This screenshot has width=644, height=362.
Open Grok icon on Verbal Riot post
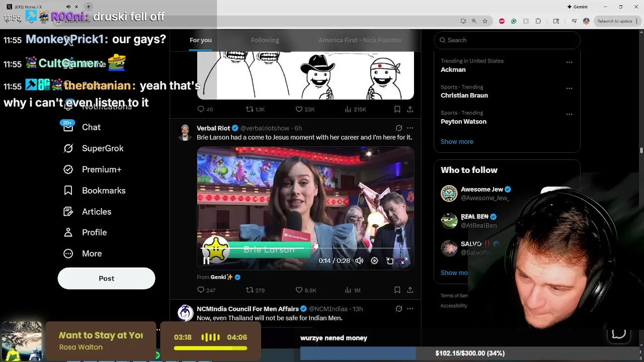398,128
